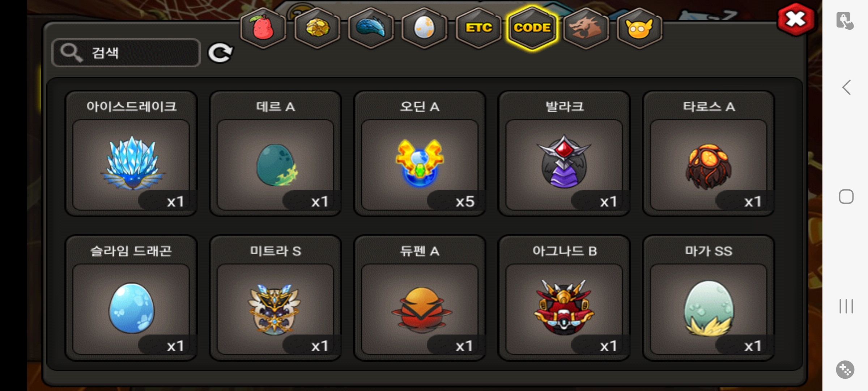Select the gold nugget category tab
The width and height of the screenshot is (868, 391).
[x=317, y=28]
